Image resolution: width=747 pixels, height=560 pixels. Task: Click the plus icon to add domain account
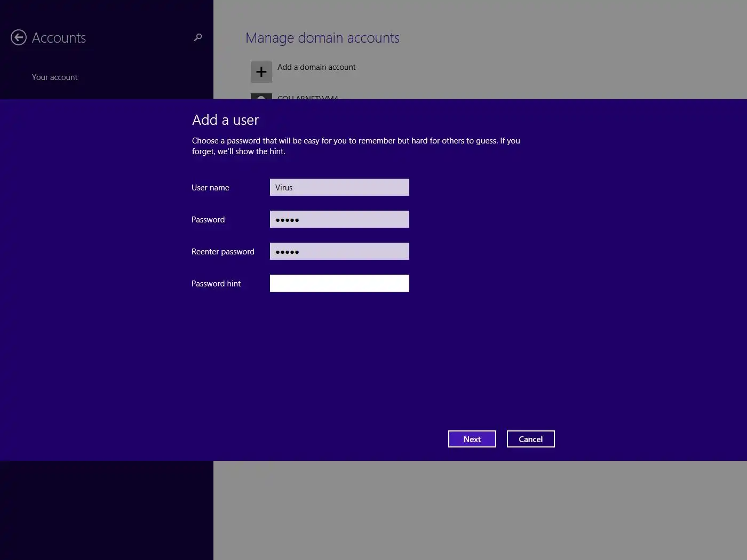pos(261,72)
